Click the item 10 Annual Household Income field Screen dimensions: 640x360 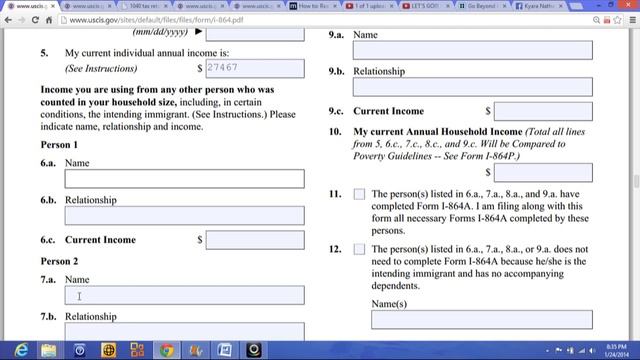tap(543, 173)
